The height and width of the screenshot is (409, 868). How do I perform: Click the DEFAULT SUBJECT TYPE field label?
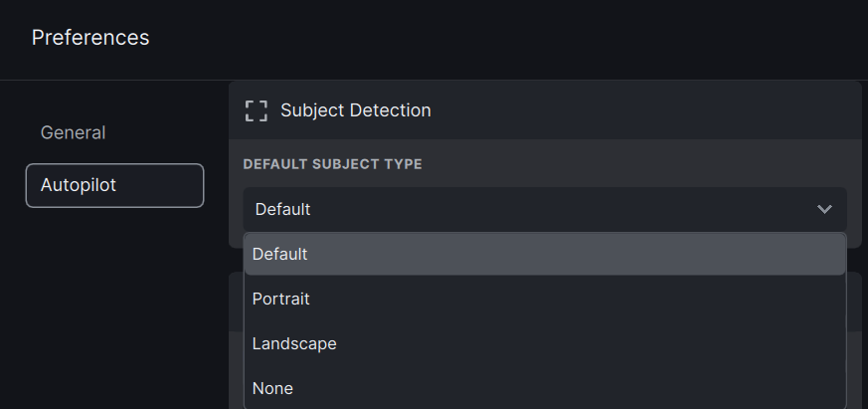pos(332,164)
